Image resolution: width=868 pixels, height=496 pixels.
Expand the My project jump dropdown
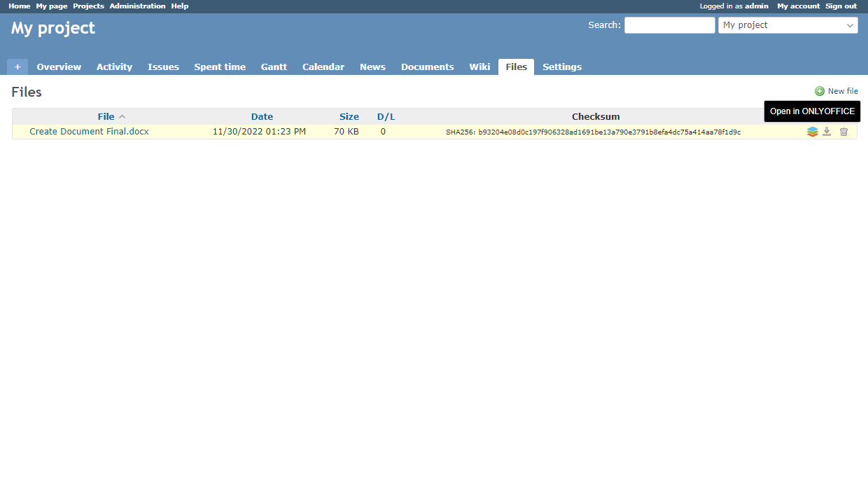(x=787, y=25)
